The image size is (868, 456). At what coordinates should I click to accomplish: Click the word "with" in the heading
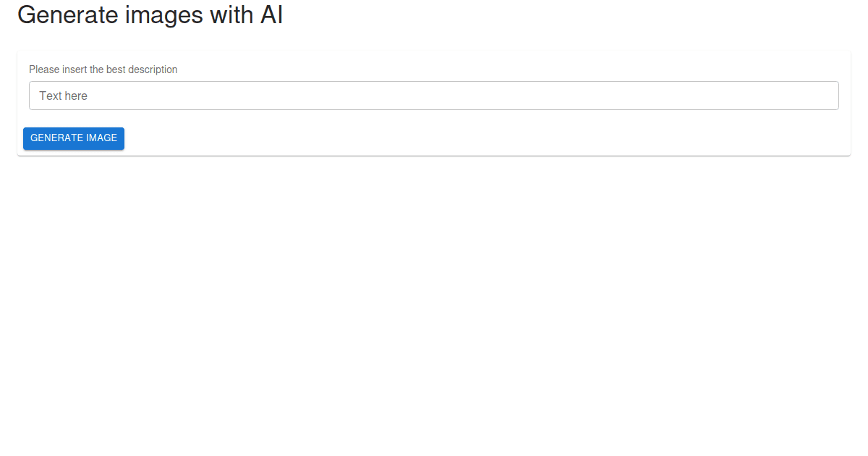point(232,14)
